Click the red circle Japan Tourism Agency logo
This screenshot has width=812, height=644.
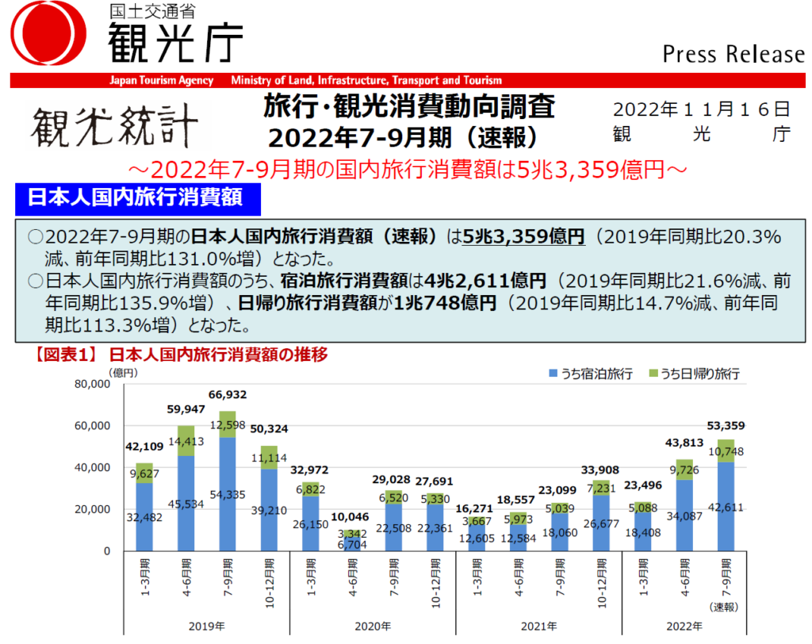click(x=48, y=36)
